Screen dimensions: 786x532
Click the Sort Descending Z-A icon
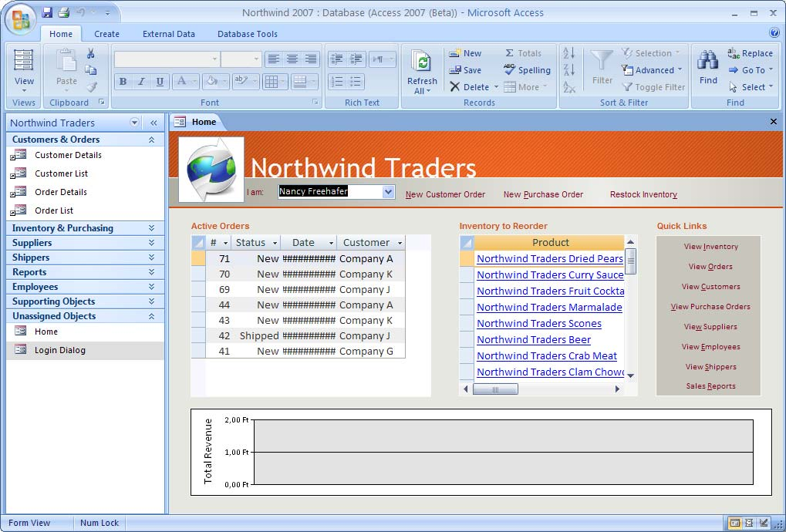(x=569, y=70)
